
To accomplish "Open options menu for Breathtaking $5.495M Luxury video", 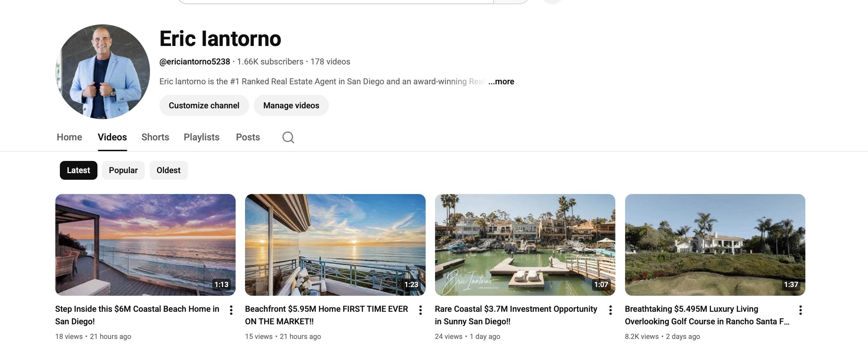I will pos(800,310).
